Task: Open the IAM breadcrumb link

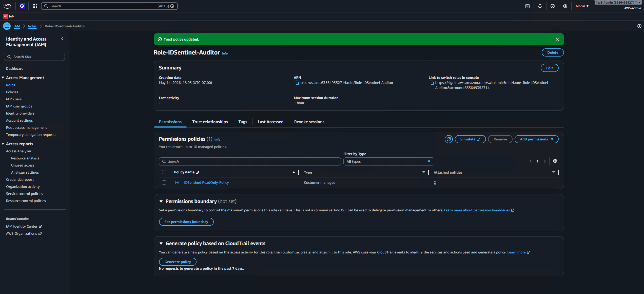Action: [x=17, y=26]
